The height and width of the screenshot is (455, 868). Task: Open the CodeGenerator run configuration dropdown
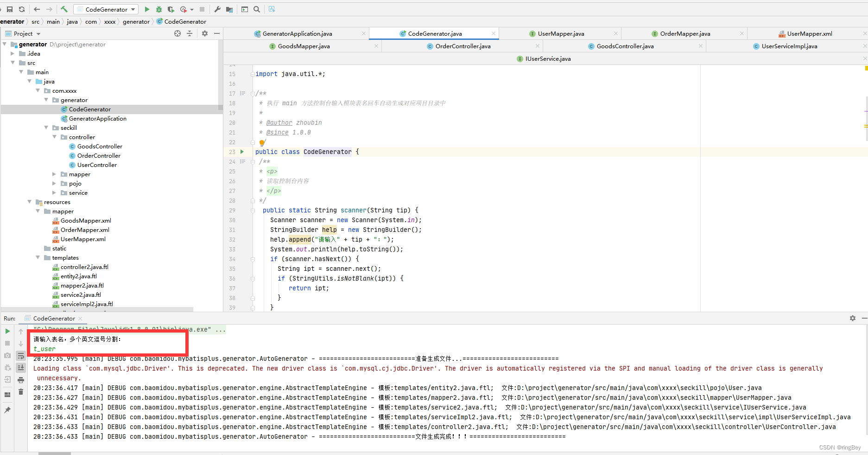106,9
